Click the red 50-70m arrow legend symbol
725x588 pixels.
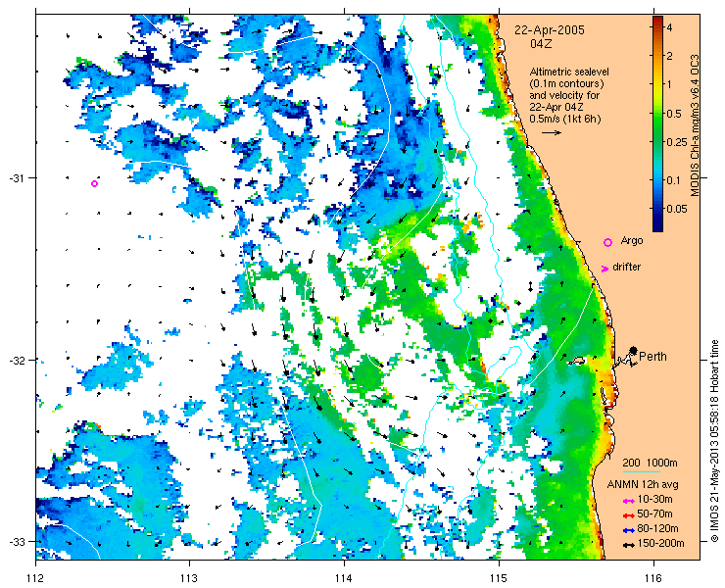(x=628, y=515)
